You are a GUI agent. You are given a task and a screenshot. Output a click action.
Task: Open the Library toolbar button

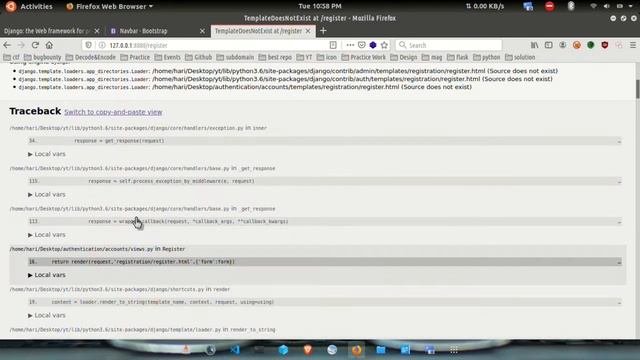point(534,45)
